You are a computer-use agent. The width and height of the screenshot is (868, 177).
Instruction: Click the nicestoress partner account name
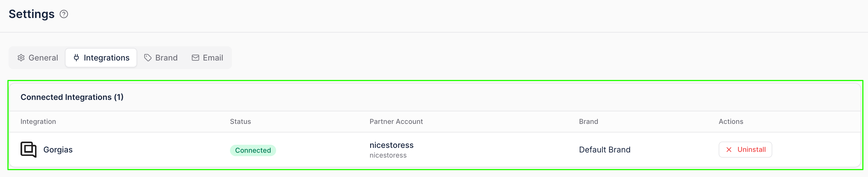pos(391,145)
